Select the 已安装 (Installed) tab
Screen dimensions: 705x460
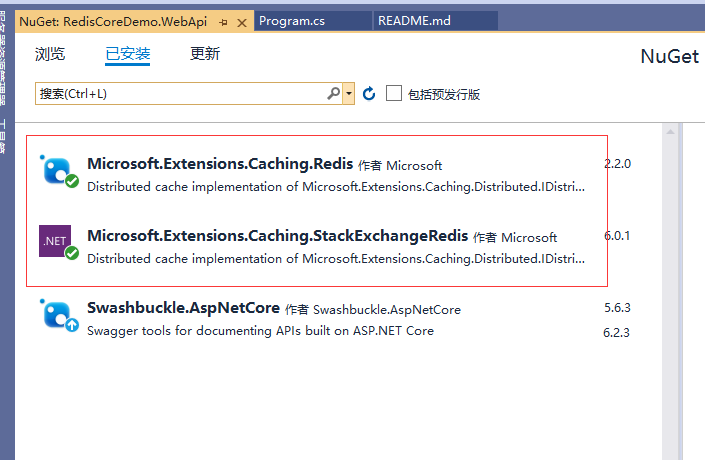pos(128,54)
